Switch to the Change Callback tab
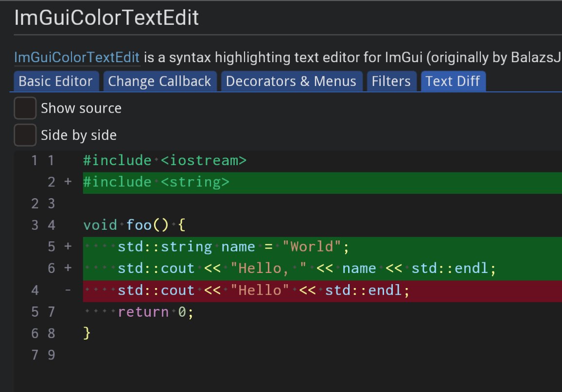562x392 pixels. coord(159,81)
